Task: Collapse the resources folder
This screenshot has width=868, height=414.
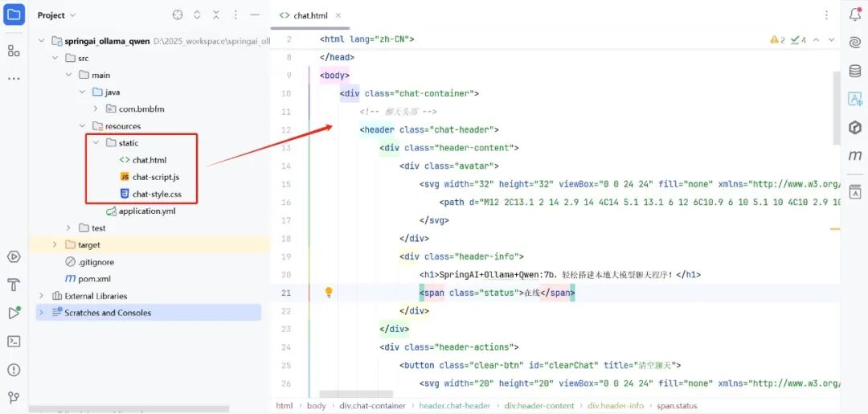Action: pos(82,125)
